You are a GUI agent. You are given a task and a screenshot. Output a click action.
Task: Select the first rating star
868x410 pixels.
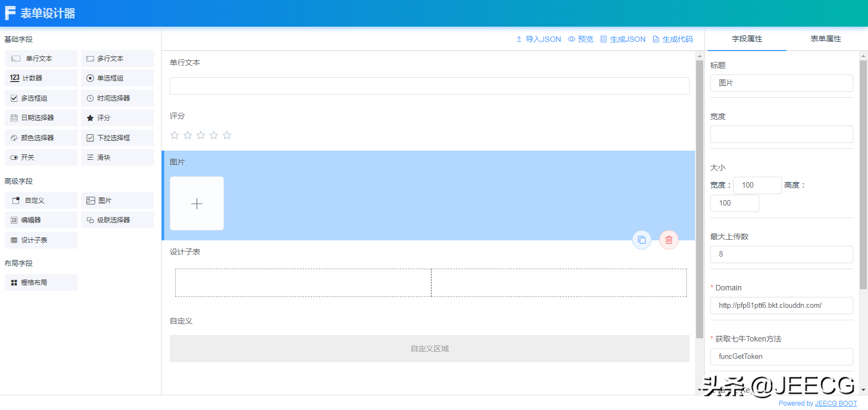pos(175,135)
